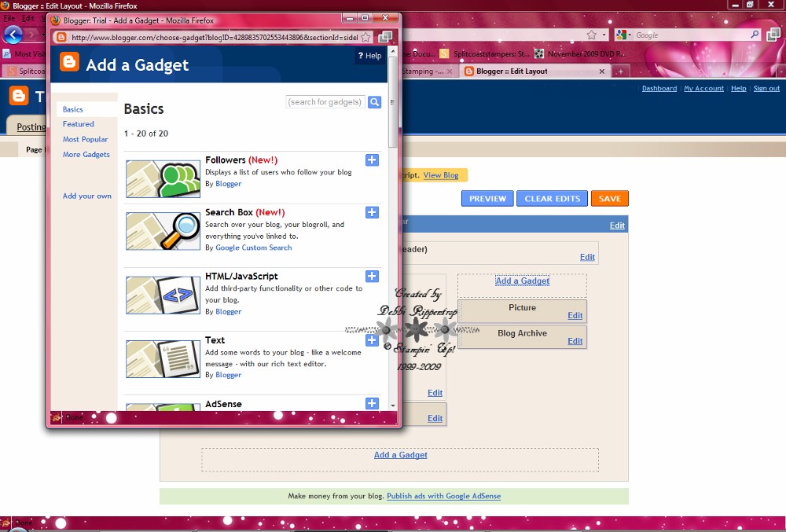Click the search for gadgets field
The height and width of the screenshot is (532, 786).
325,101
